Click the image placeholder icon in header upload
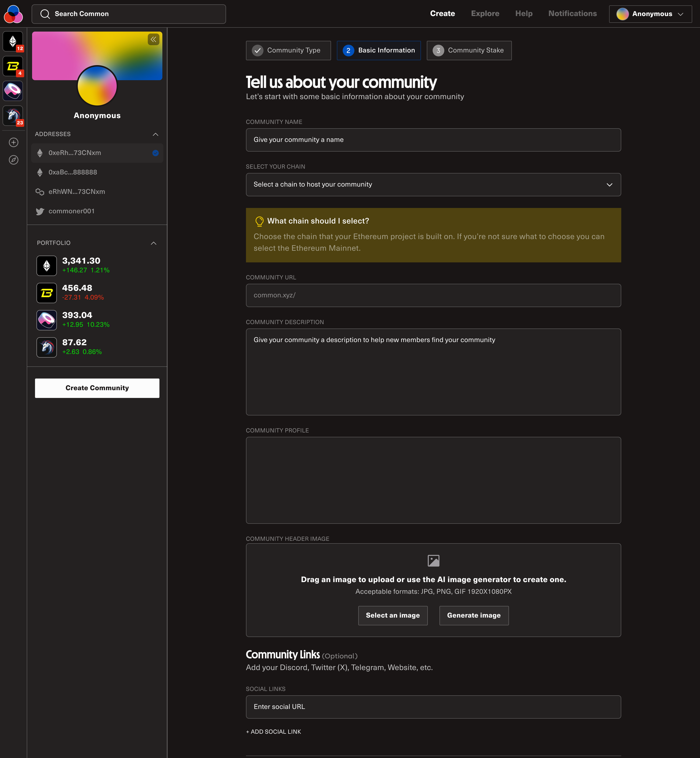700x758 pixels. click(x=433, y=561)
